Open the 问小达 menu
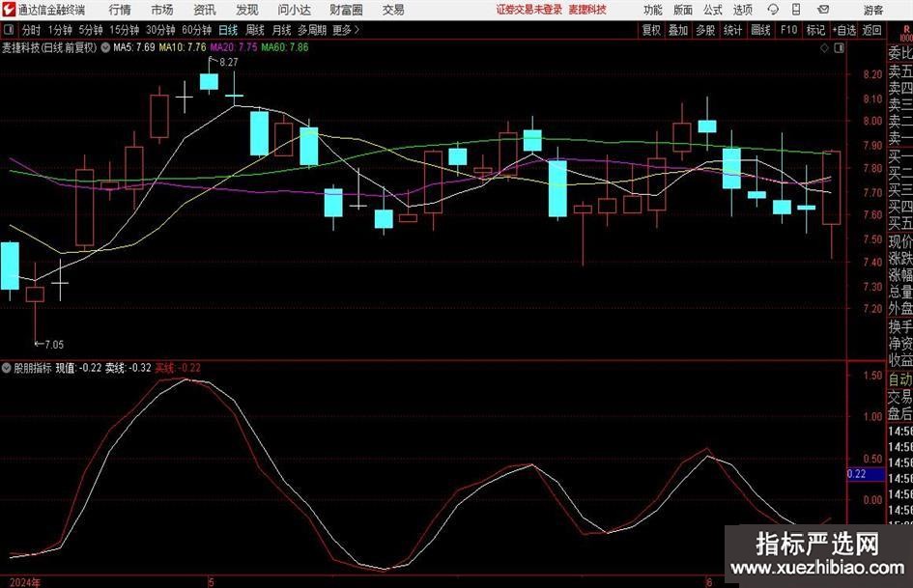913x588 pixels. point(294,10)
